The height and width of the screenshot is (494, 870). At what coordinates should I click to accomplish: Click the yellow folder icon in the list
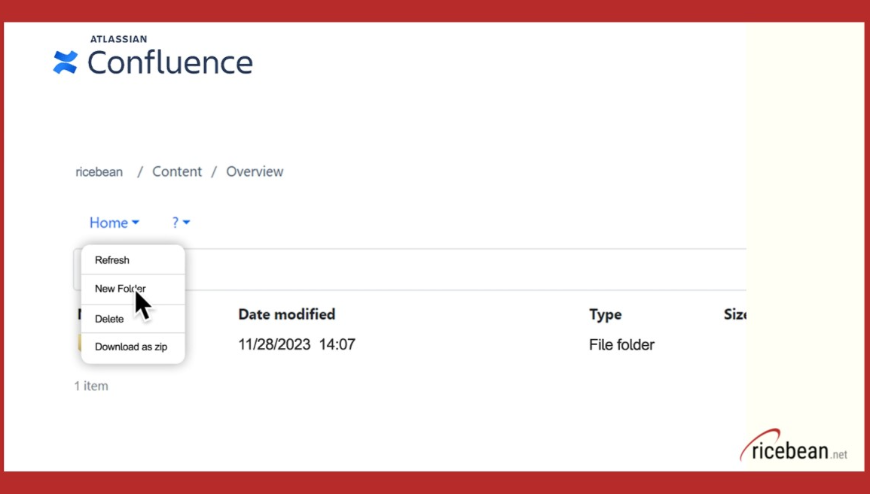[79, 345]
